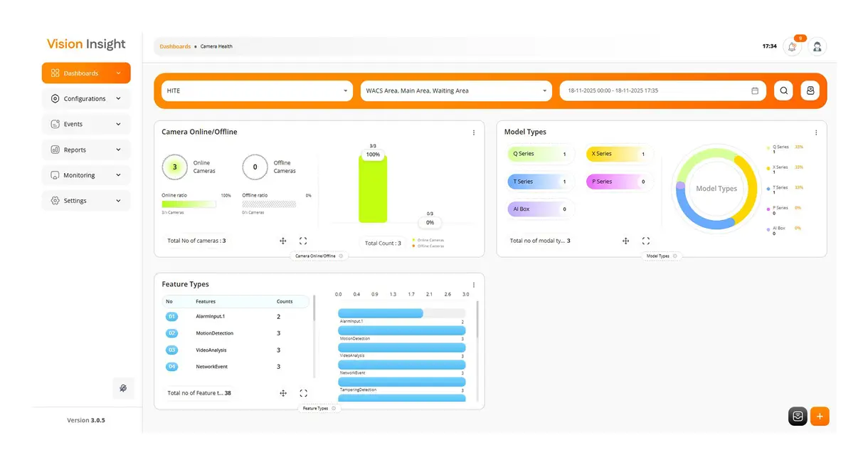
Task: Click the Monitoring screen icon
Action: [x=55, y=175]
